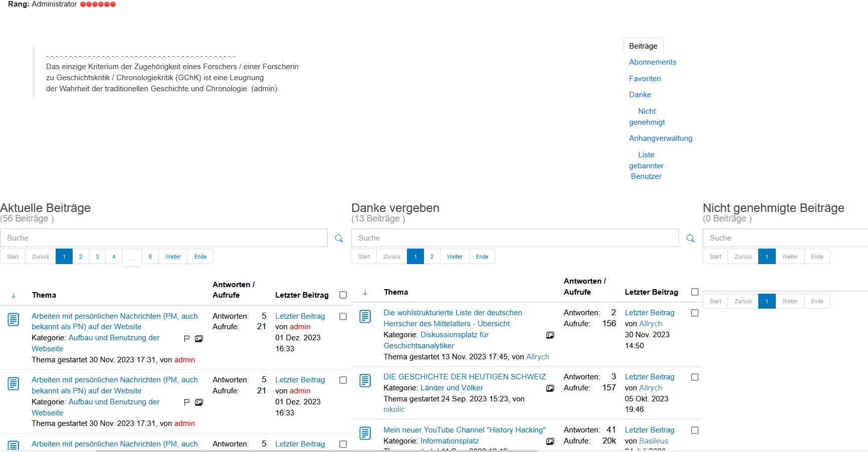Viewport: 868px width, 452px height.
Task: Click attachment icon in DIE GESCHICHTE DER HEUTIGEN SCHWEIZ row
Action: pyautogui.click(x=550, y=388)
